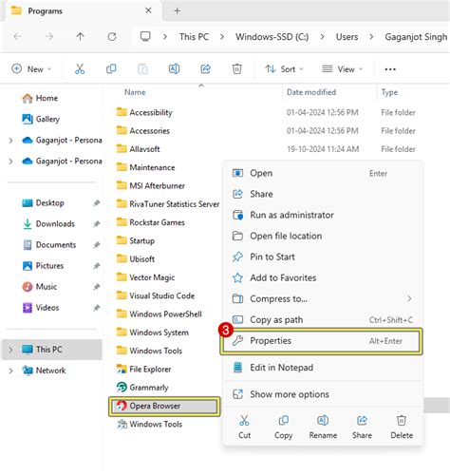Expand the Compress to submenu arrow
This screenshot has width=450, height=476.
tap(409, 298)
